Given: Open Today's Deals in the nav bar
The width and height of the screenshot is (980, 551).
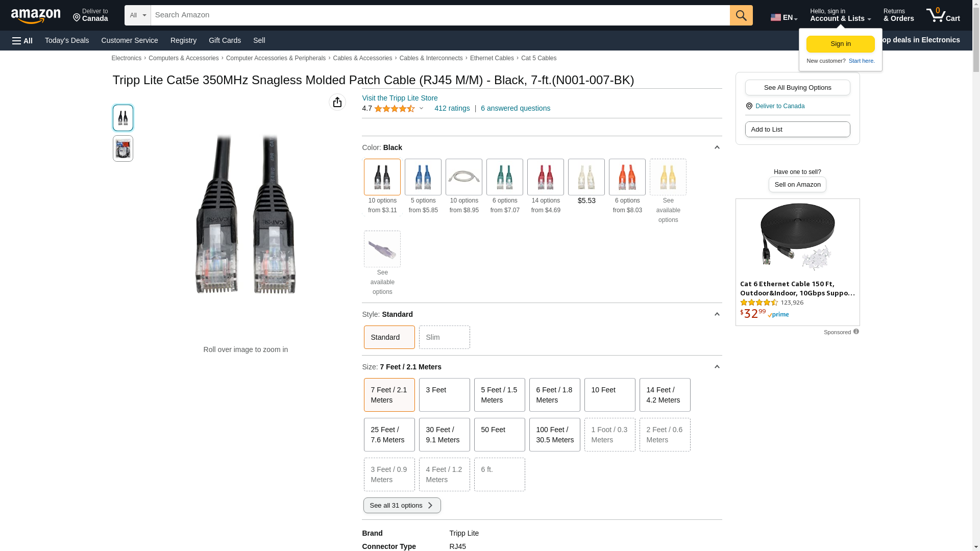Looking at the screenshot, I should [x=67, y=40].
